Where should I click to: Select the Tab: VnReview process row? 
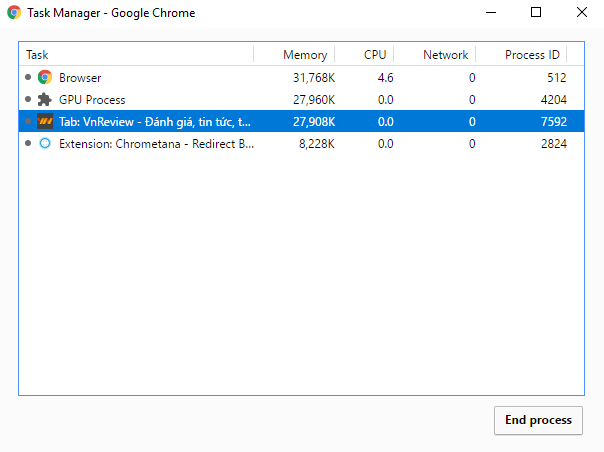150,121
